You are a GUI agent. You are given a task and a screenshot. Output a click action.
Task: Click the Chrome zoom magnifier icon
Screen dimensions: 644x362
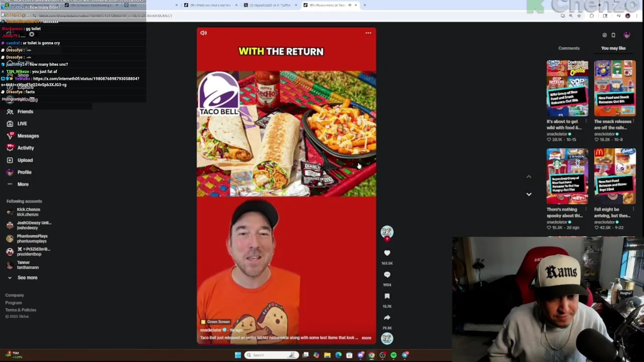[x=571, y=16]
